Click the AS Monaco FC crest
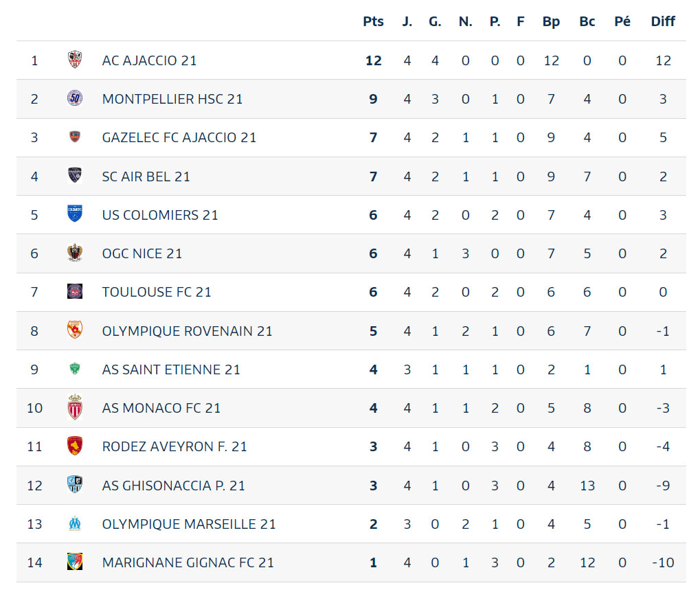 point(75,407)
